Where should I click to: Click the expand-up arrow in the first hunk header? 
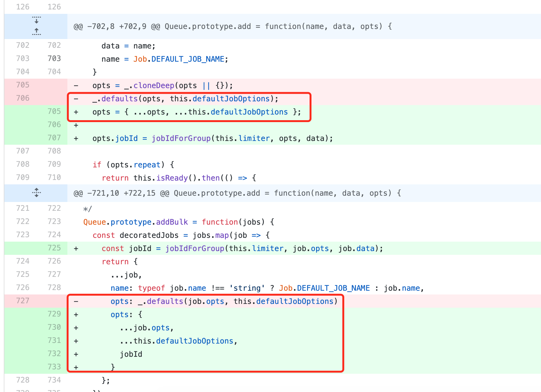[x=37, y=31]
